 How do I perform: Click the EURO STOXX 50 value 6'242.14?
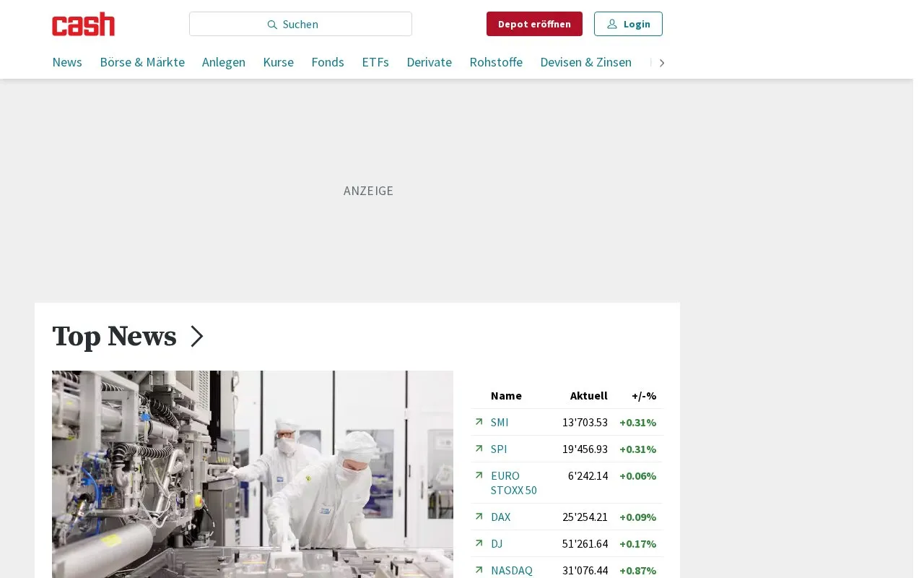tap(588, 475)
